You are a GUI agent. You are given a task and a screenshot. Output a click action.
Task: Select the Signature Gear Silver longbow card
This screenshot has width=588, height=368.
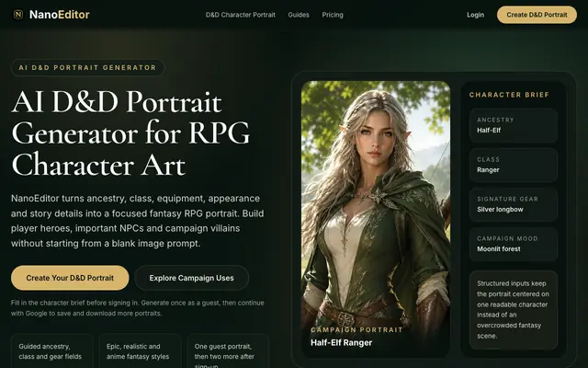click(513, 204)
